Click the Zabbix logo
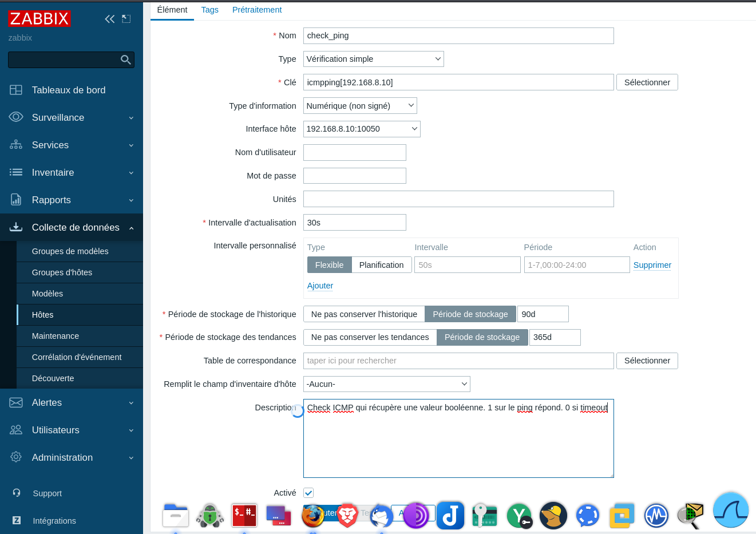This screenshot has width=756, height=534. point(39,19)
